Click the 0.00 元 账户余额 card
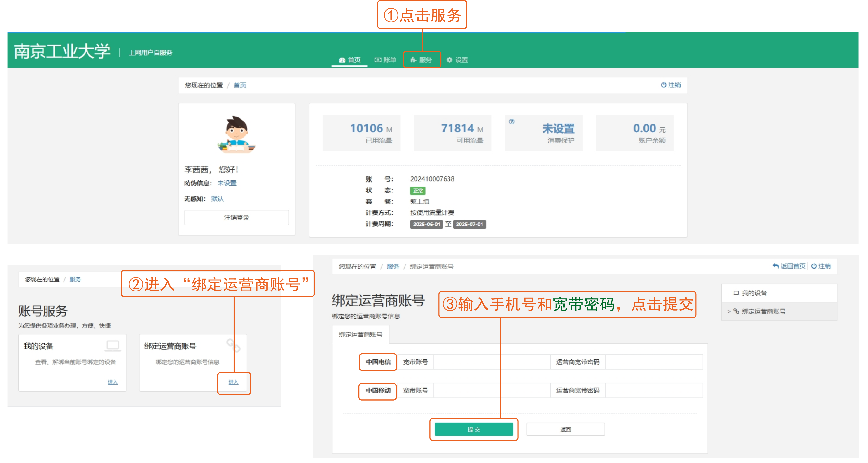The width and height of the screenshot is (868, 463). pos(635,133)
